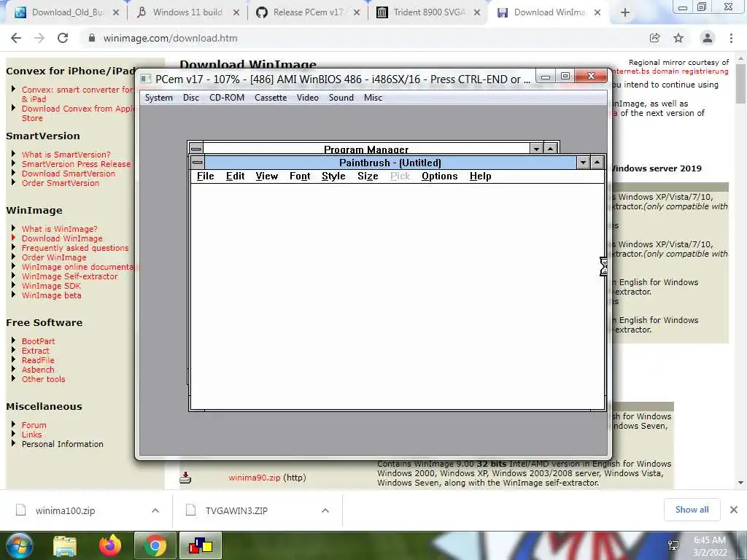Viewport: 747px width, 560px height.
Task: Open Paintbrush View menu
Action: (x=267, y=176)
